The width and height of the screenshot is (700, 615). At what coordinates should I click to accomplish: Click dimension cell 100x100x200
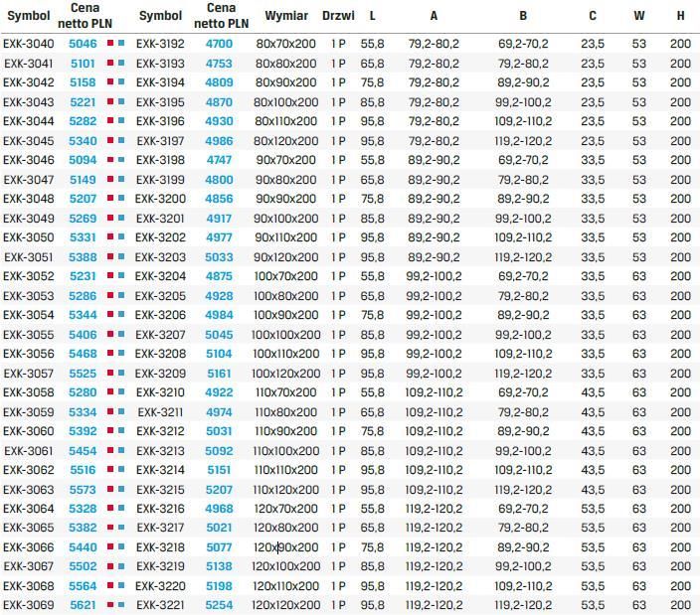[286, 335]
